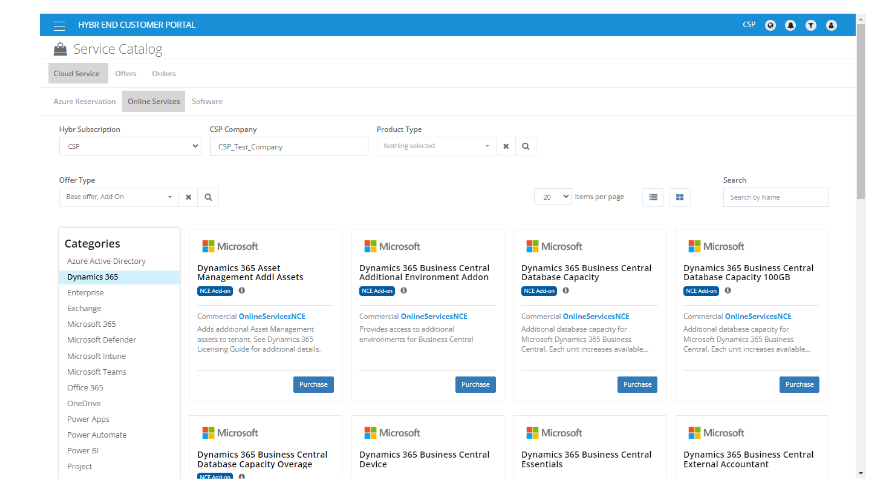Clear the Product Type selection
The width and height of the screenshot is (878, 494).
506,146
